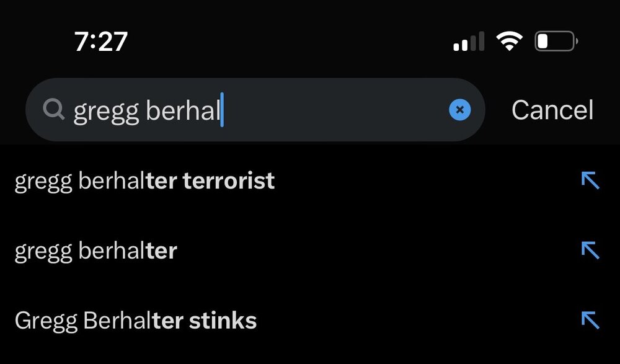Tap the autofill arrow beside "Gregg Berhalter stinks"
620x364 pixels.
click(590, 320)
